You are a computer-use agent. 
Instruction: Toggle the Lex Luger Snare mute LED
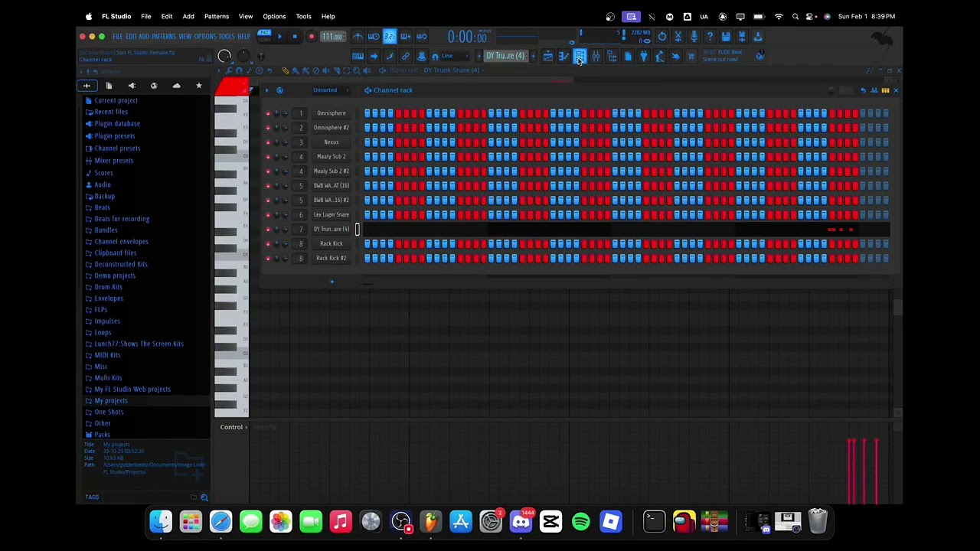point(268,215)
